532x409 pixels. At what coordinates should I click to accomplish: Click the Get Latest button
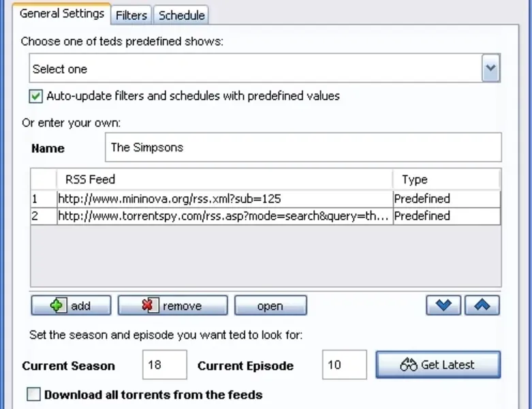tap(438, 365)
